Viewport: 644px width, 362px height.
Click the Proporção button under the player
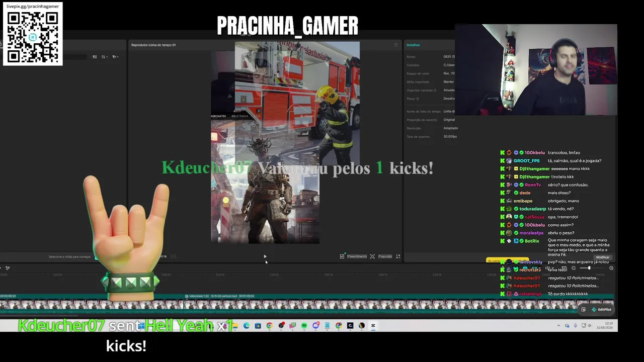[385, 256]
